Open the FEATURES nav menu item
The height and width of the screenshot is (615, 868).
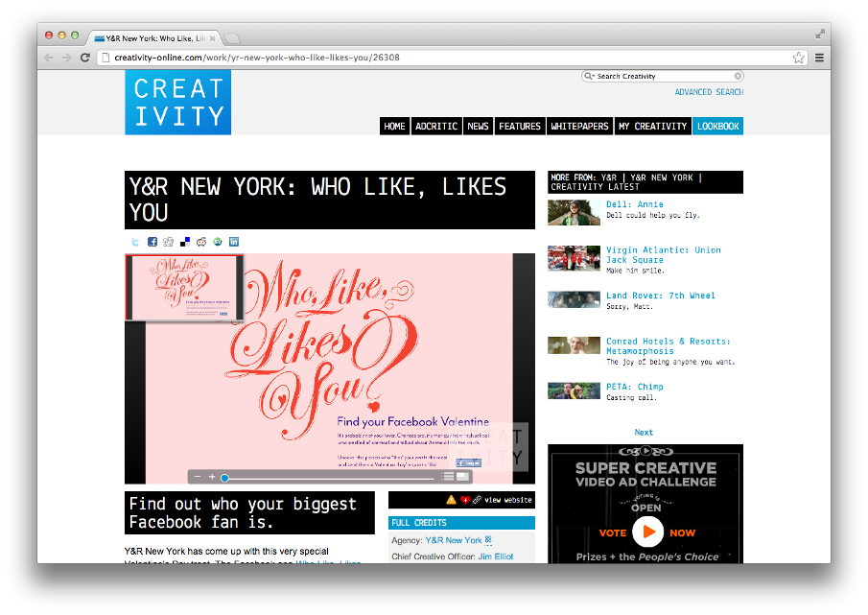click(520, 127)
